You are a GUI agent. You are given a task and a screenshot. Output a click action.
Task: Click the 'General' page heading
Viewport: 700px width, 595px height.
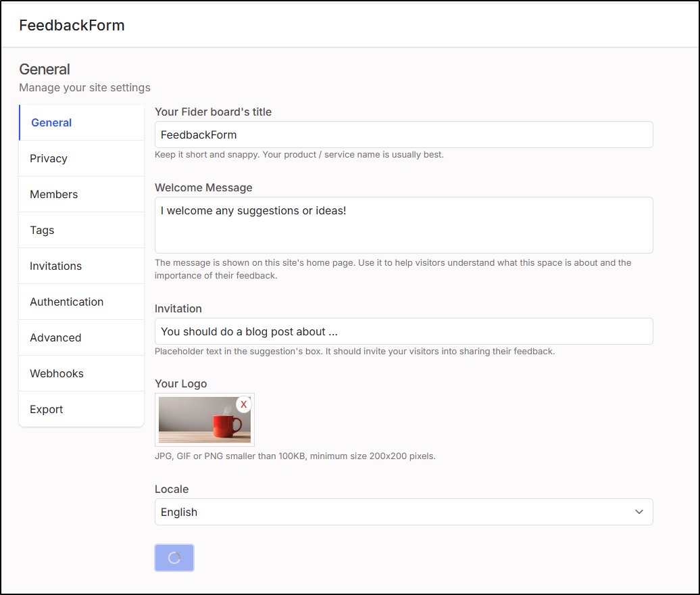click(x=45, y=69)
